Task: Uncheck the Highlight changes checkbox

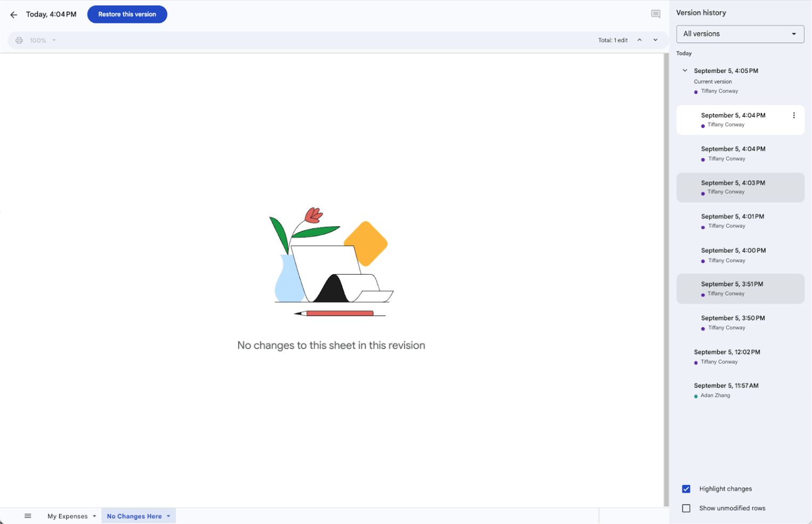Action: click(686, 489)
